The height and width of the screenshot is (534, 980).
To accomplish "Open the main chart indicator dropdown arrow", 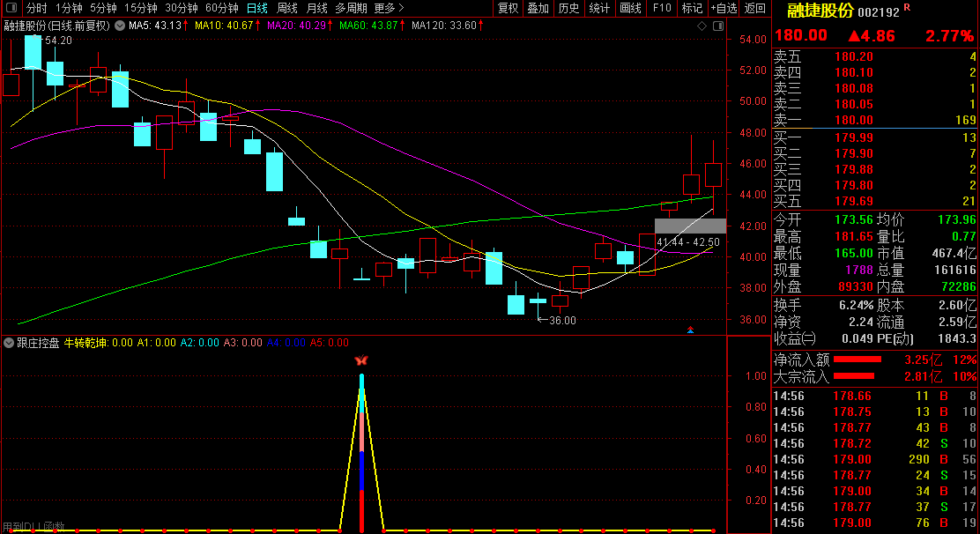I will (121, 26).
